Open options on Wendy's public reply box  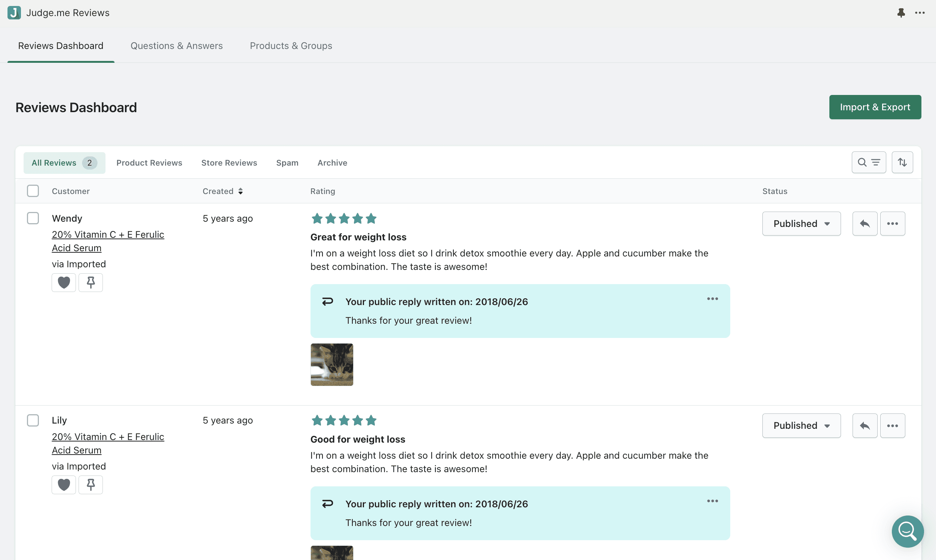tap(712, 299)
